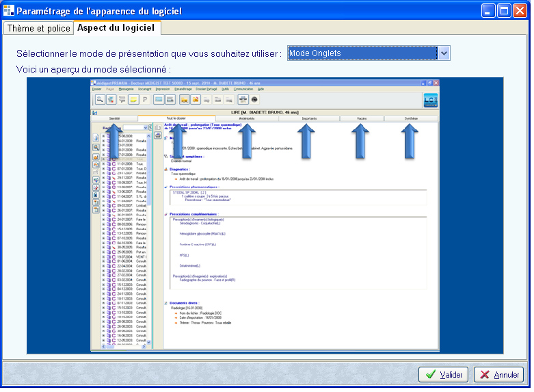Expand the first entry in preview's history tree

103,136
